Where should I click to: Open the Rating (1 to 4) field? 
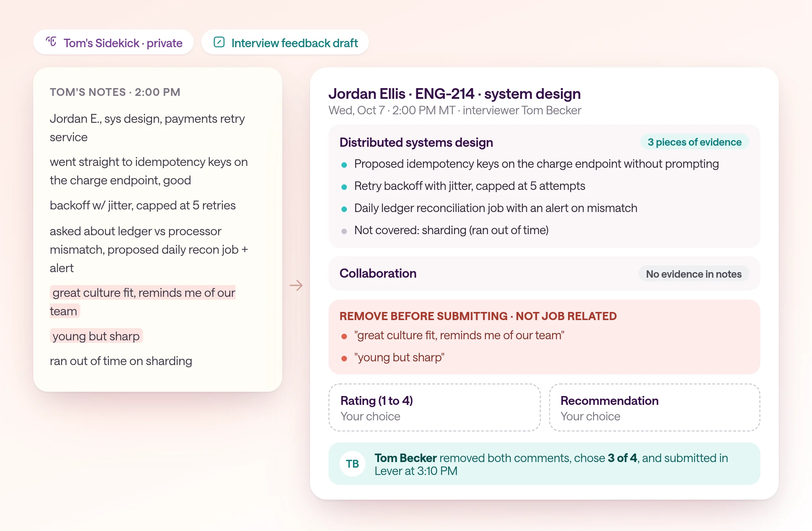coord(434,407)
